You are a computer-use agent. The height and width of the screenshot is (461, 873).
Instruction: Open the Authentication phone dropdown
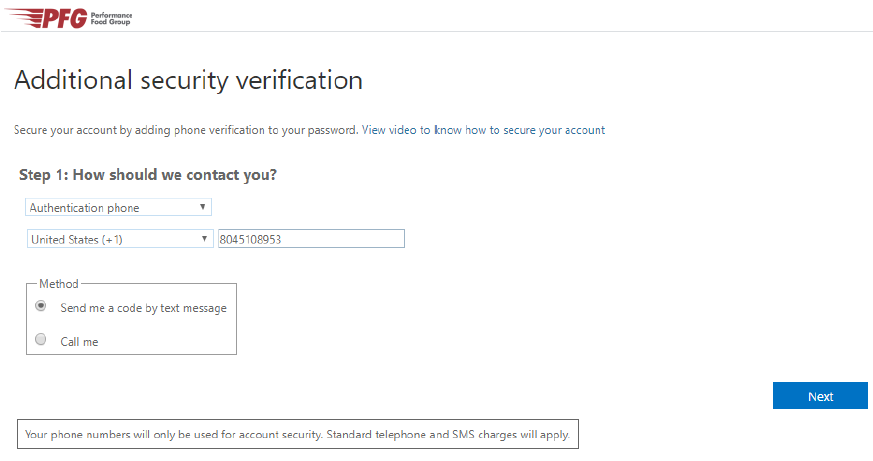pyautogui.click(x=116, y=208)
